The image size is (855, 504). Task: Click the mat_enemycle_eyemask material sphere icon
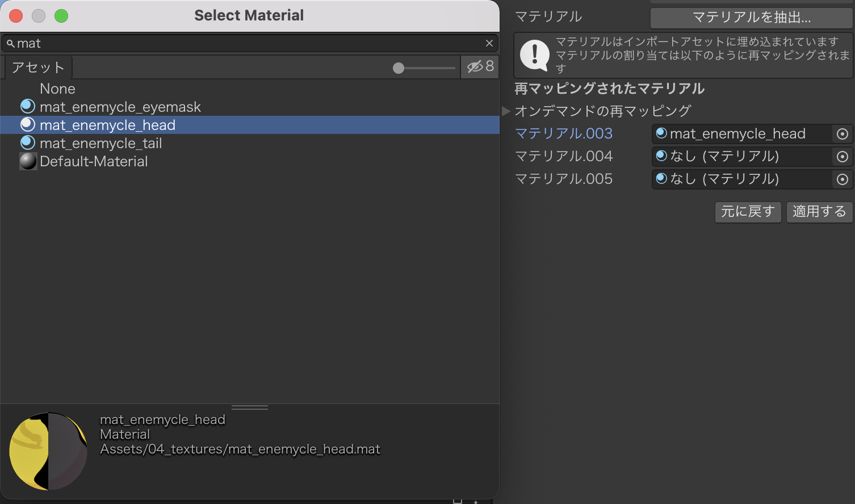[28, 106]
